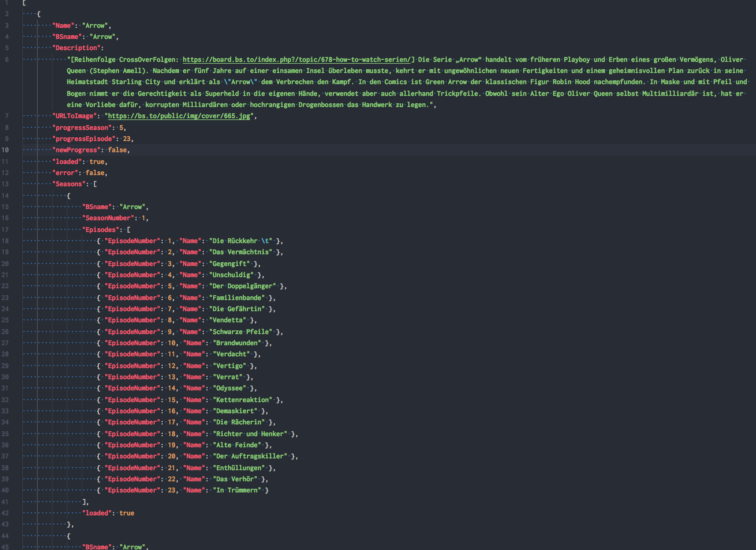
Task: Click line number 6 in the gutter
Action: coord(7,60)
